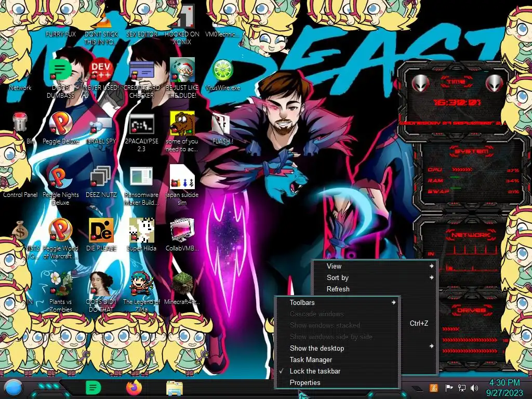
Task: Expand the Sort by submenu
Action: [375, 277]
